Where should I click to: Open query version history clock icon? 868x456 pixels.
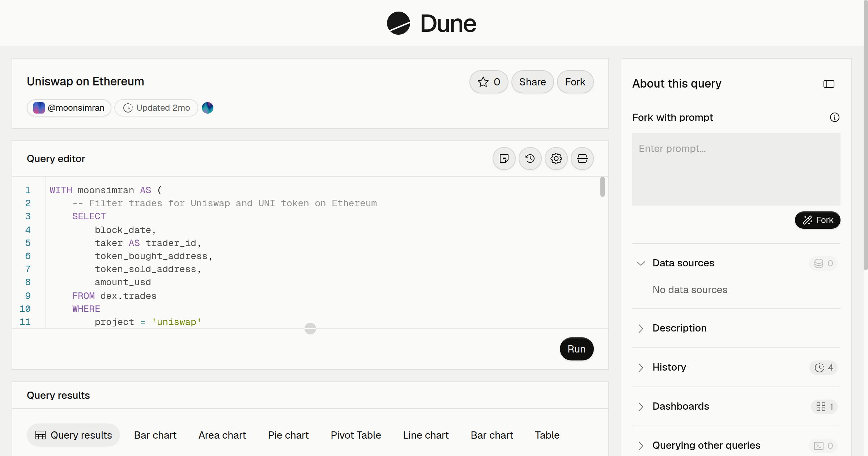click(x=530, y=159)
